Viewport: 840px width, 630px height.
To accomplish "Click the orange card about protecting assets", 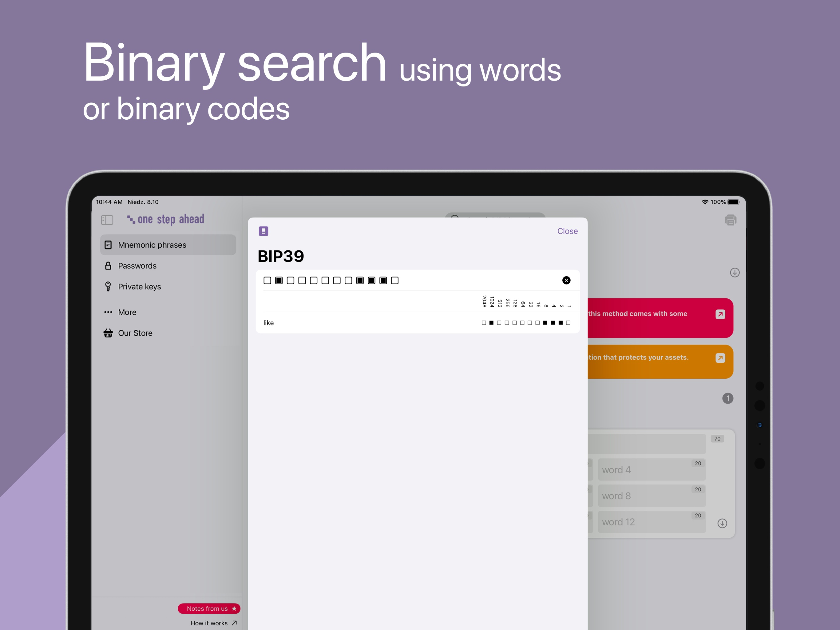I will pos(660,362).
